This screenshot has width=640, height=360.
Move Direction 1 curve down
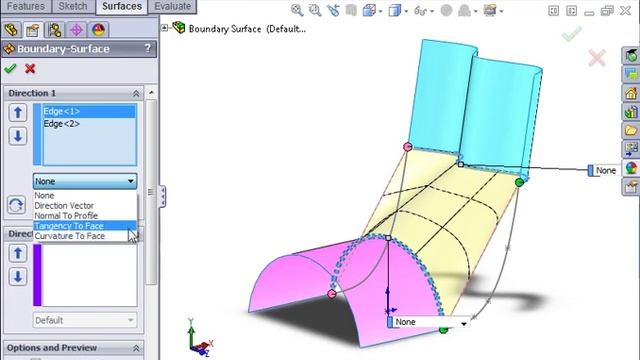(18, 136)
